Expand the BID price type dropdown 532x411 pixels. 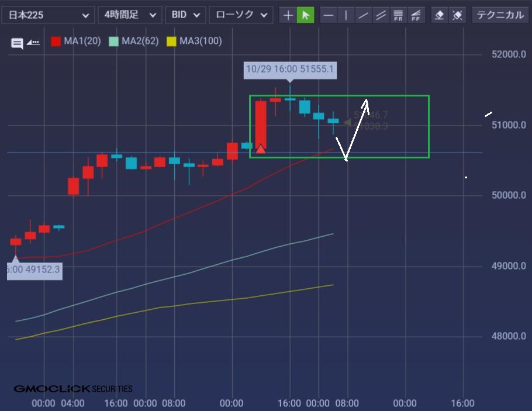point(185,15)
